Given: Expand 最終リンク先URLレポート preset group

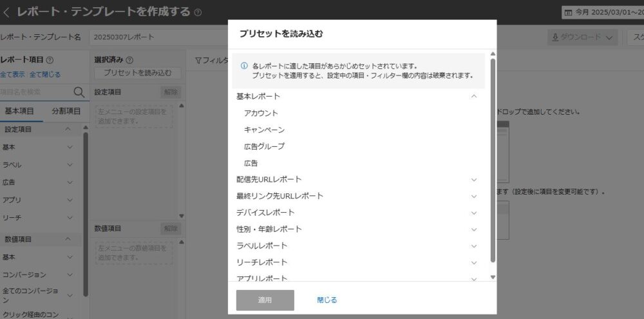Looking at the screenshot, I should pyautogui.click(x=474, y=196).
